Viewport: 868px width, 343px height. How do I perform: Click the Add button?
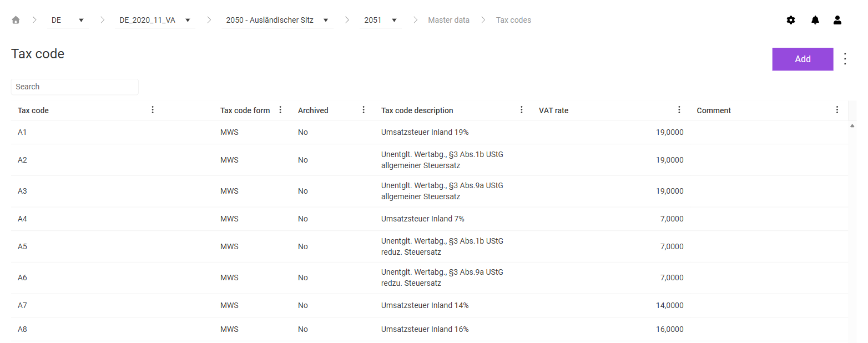803,59
